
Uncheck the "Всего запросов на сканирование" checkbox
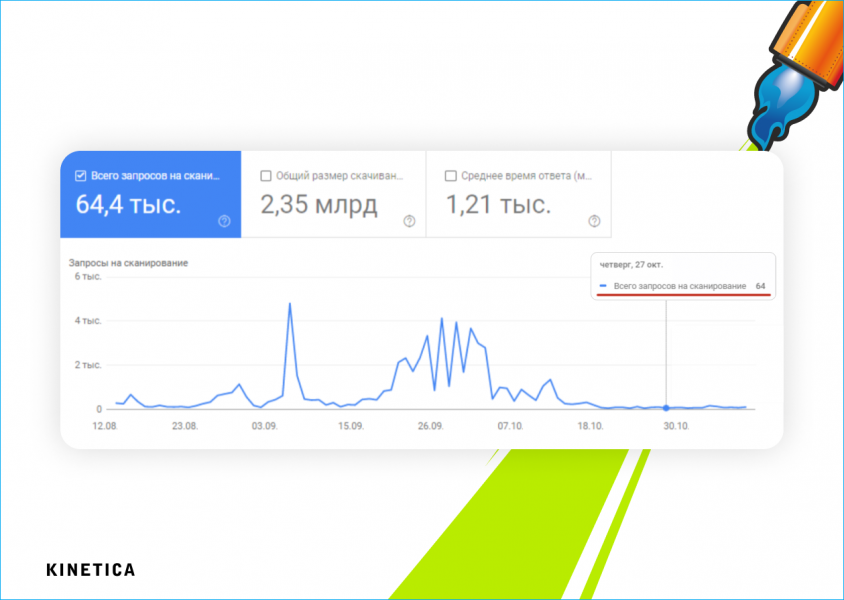pos(80,176)
